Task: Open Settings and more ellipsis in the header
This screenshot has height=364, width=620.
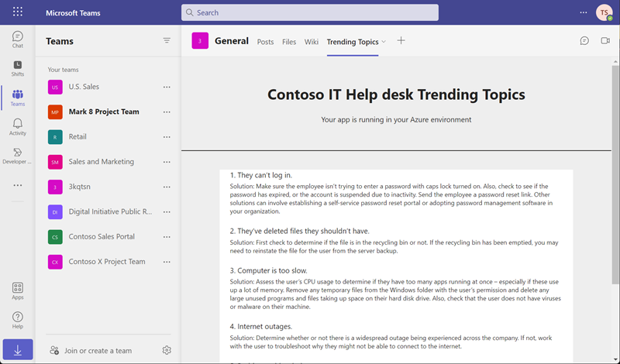Action: click(x=584, y=12)
